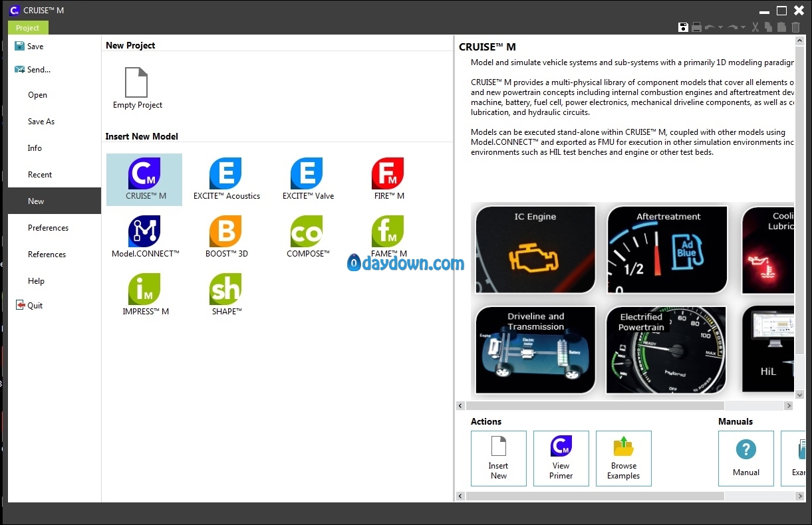Open the redo history dropdown arrow
Screen dimensions: 812x525
pos(743,28)
